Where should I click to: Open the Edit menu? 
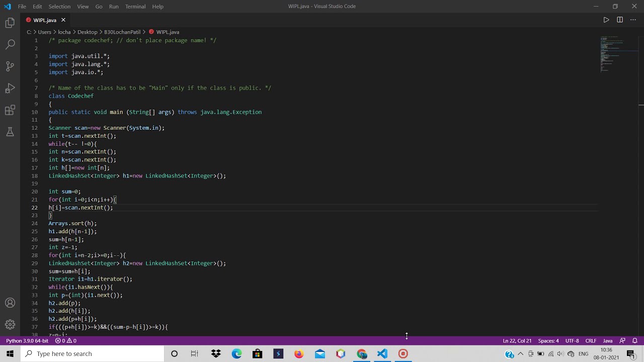click(37, 7)
